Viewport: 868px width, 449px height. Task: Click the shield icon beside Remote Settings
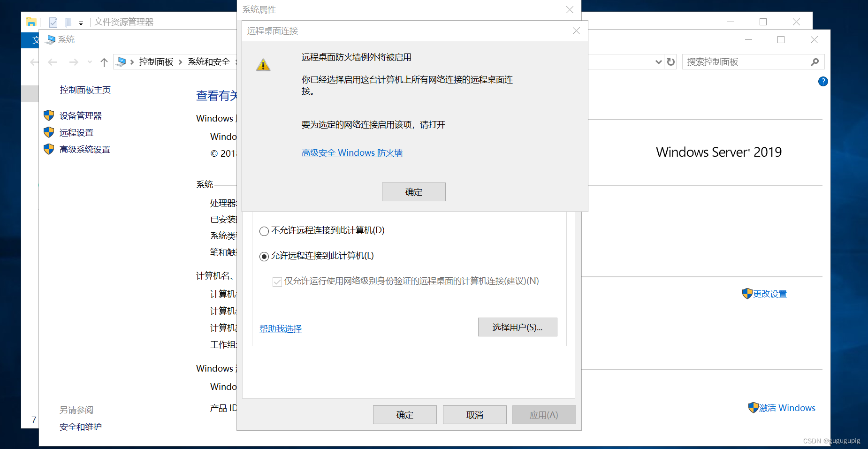pos(49,132)
